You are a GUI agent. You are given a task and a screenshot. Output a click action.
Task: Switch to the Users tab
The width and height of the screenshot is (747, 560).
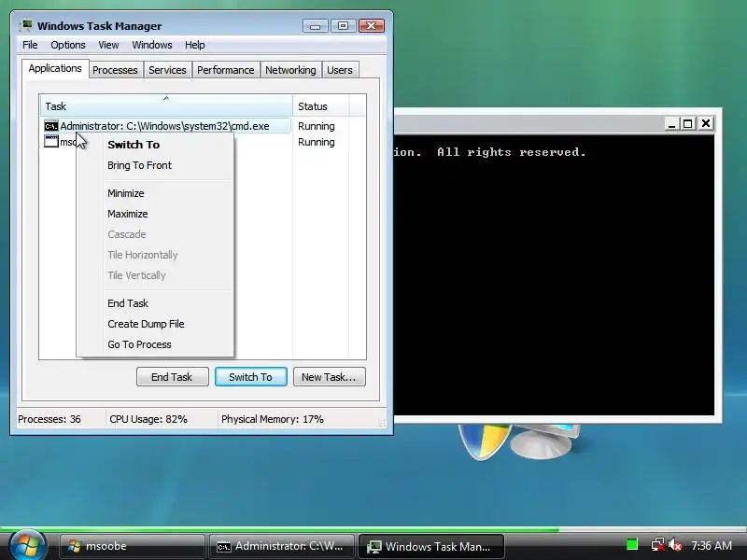[340, 70]
